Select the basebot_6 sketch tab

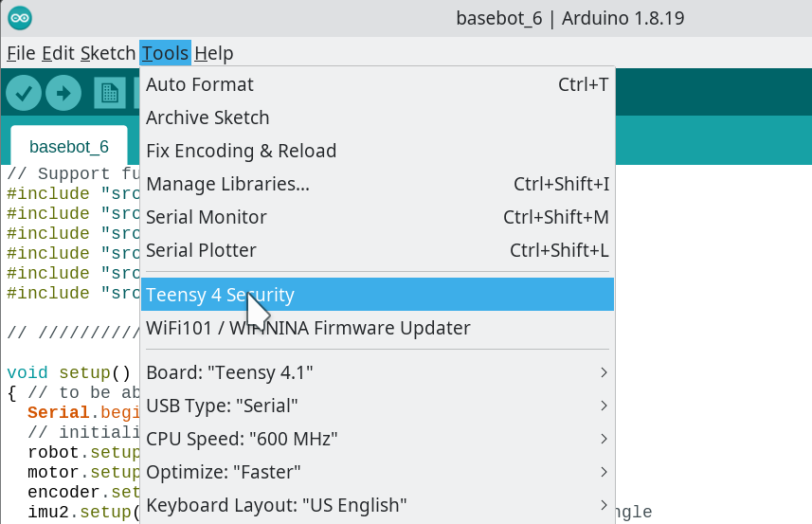(x=69, y=147)
